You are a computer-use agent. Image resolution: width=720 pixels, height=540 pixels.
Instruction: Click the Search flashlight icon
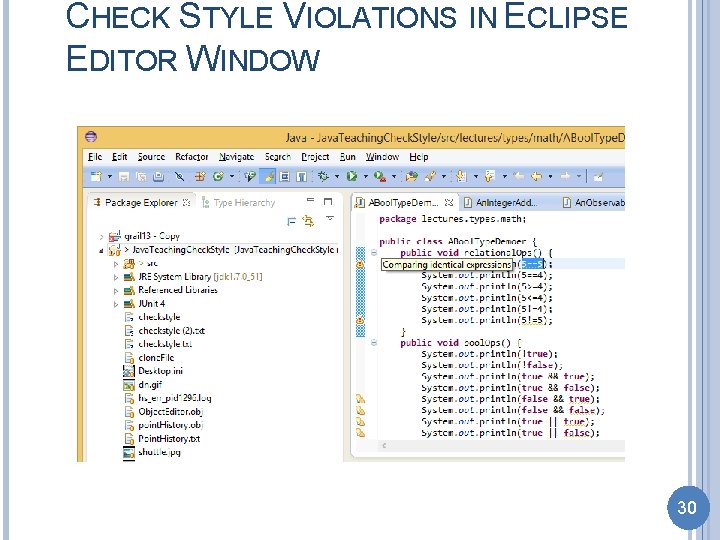pyautogui.click(x=430, y=176)
